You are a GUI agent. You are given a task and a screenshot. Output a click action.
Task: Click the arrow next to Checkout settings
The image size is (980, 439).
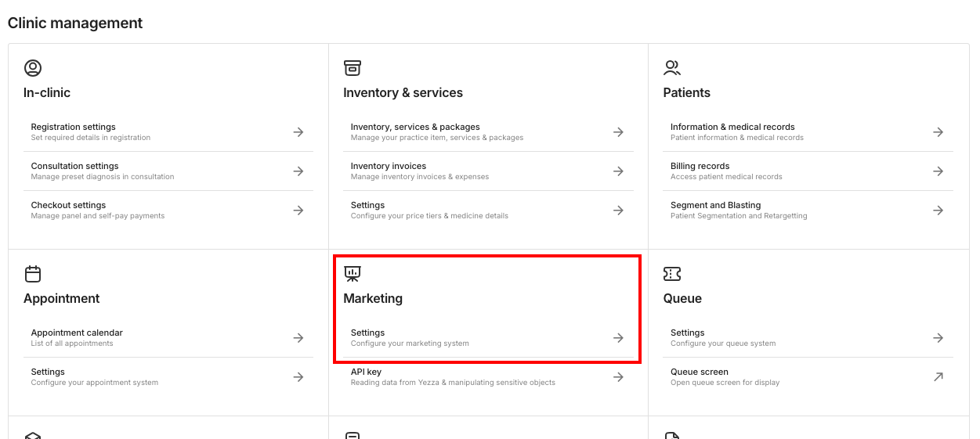pos(298,211)
